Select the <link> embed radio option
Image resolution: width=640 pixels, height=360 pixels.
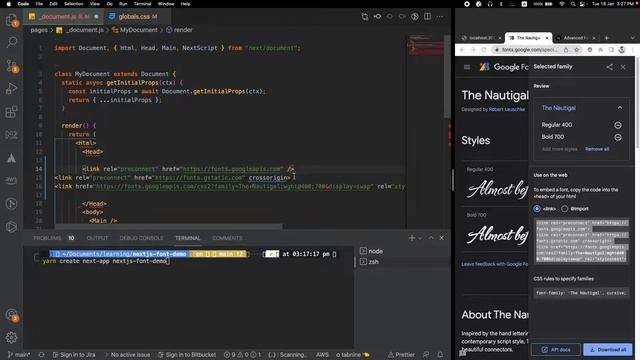[537, 209]
